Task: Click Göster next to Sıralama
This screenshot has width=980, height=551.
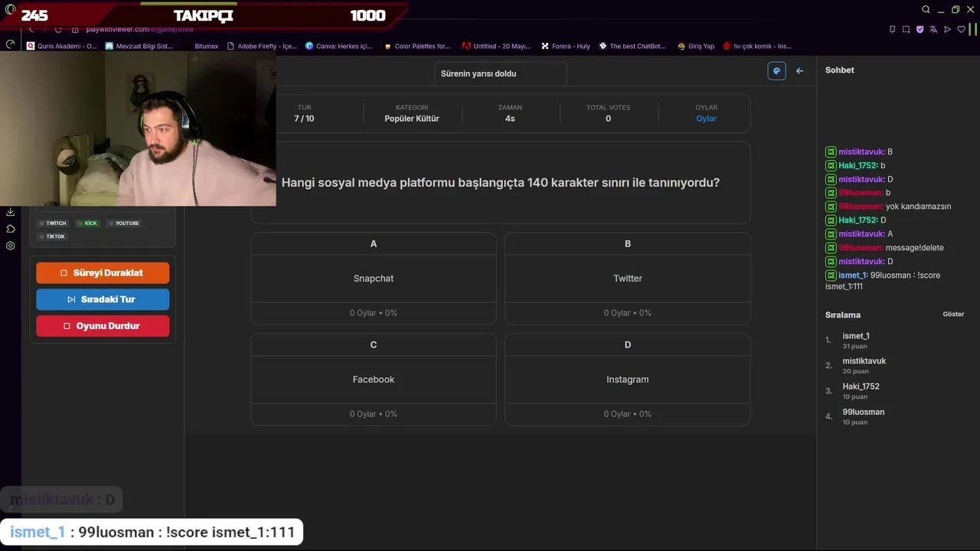Action: pos(953,315)
